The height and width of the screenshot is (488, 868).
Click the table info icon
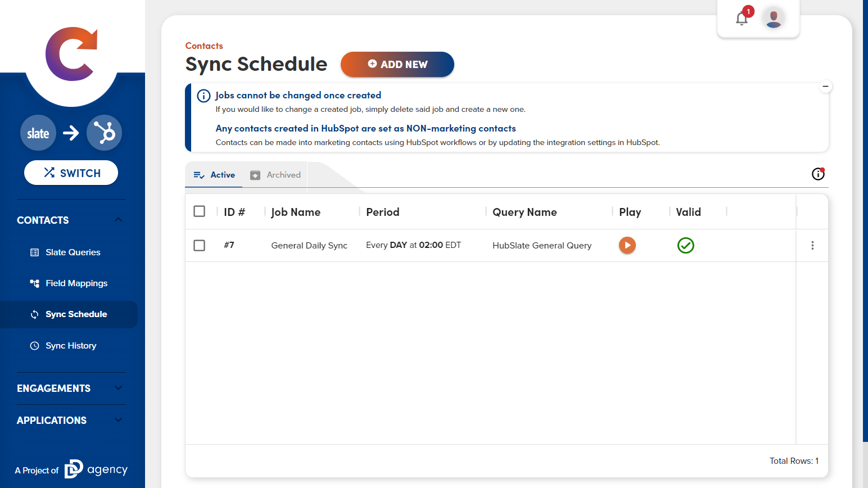[818, 174]
